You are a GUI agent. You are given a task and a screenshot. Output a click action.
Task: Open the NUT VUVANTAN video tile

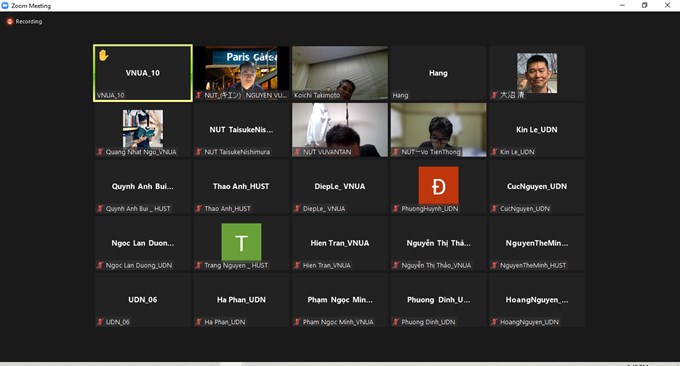[340, 130]
